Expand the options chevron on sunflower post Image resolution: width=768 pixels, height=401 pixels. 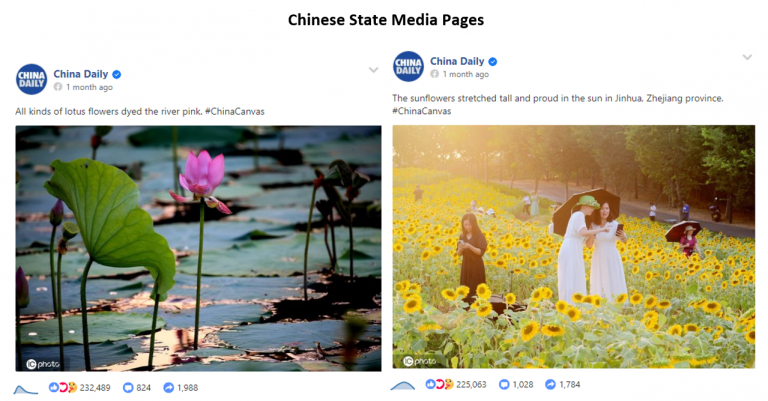click(747, 57)
